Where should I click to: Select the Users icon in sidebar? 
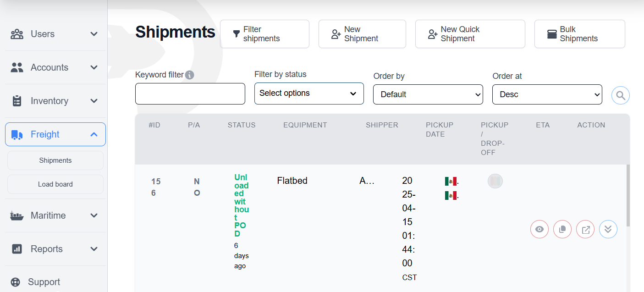[17, 34]
